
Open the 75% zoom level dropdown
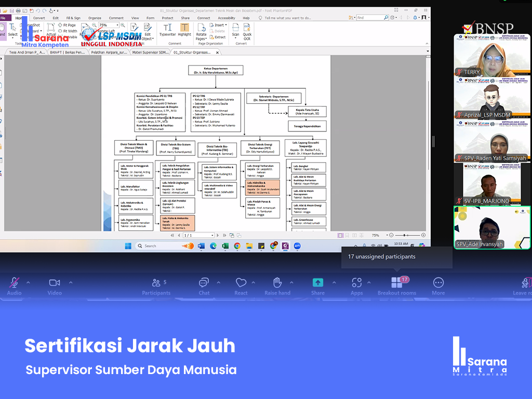(123, 25)
